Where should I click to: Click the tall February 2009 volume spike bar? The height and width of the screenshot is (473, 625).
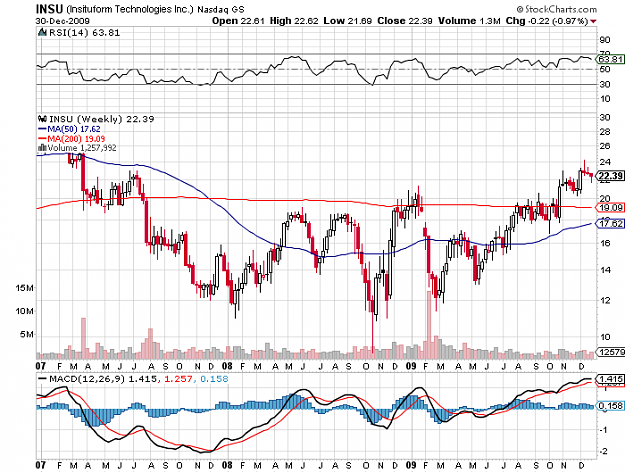pos(429,325)
